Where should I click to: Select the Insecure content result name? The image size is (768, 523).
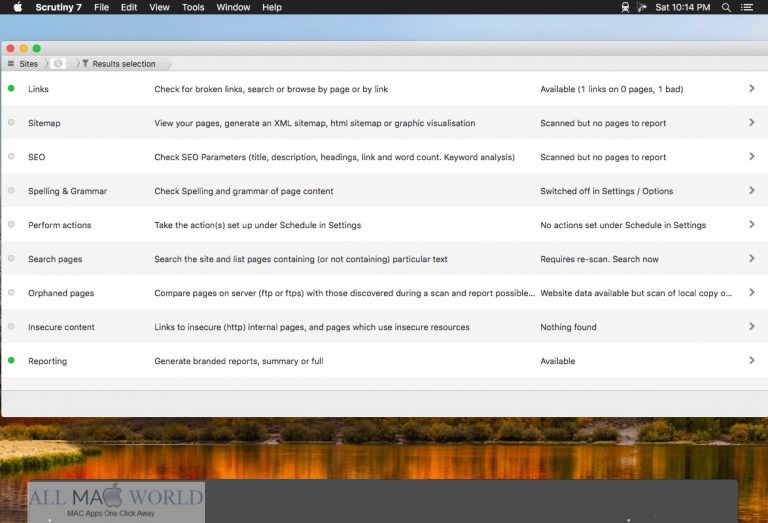pyautogui.click(x=61, y=327)
